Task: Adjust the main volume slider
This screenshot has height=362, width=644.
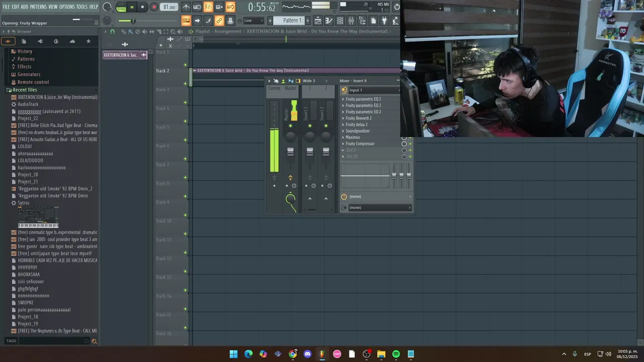Action: point(133,21)
